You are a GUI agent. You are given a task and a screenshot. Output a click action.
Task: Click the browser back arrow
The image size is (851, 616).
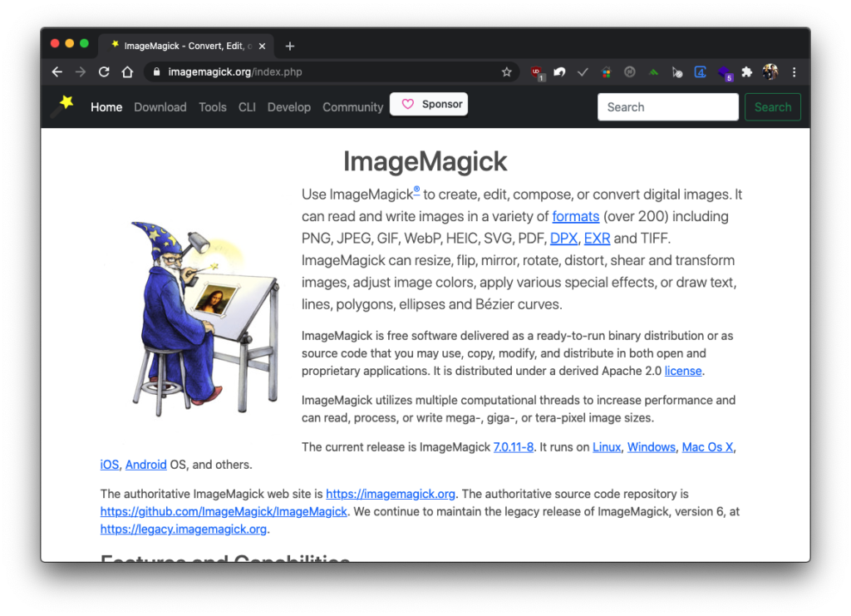click(x=57, y=72)
